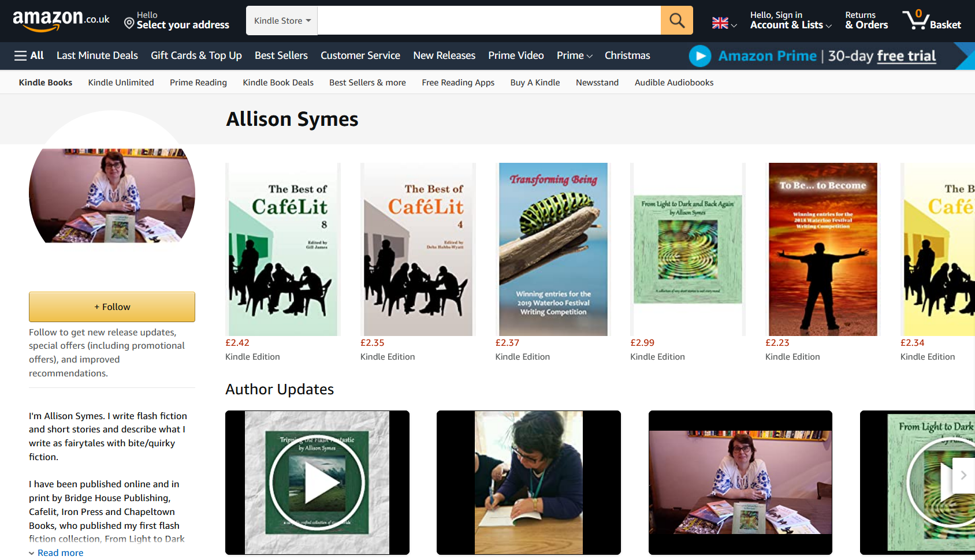The width and height of the screenshot is (975, 560).
Task: Click the Amazon Prime play icon banner
Action: (700, 56)
